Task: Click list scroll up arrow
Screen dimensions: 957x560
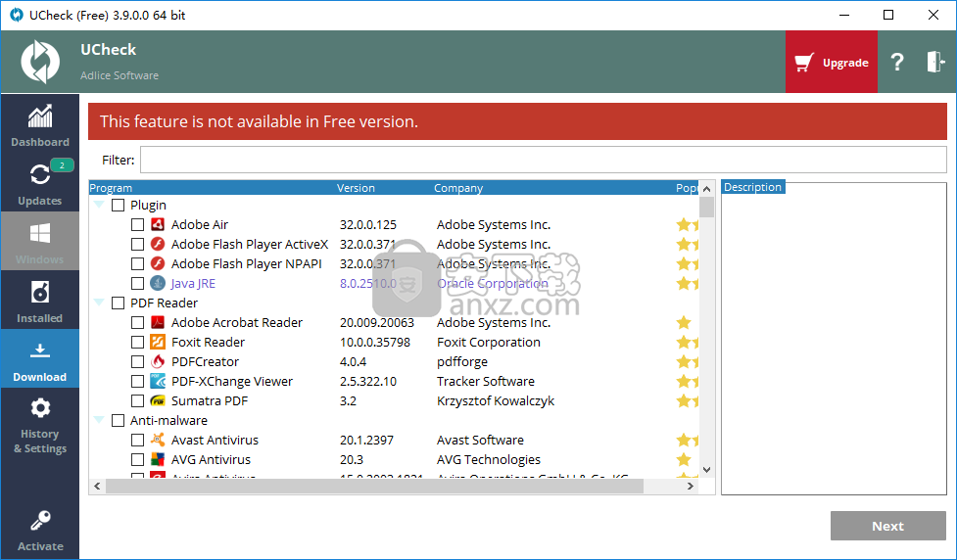Action: coord(707,189)
